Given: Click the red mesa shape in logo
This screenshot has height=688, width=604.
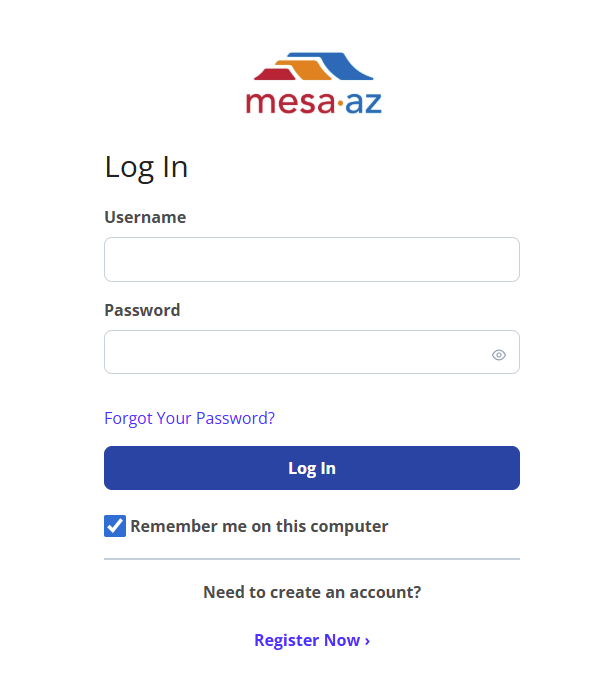Looking at the screenshot, I should click(x=275, y=74).
